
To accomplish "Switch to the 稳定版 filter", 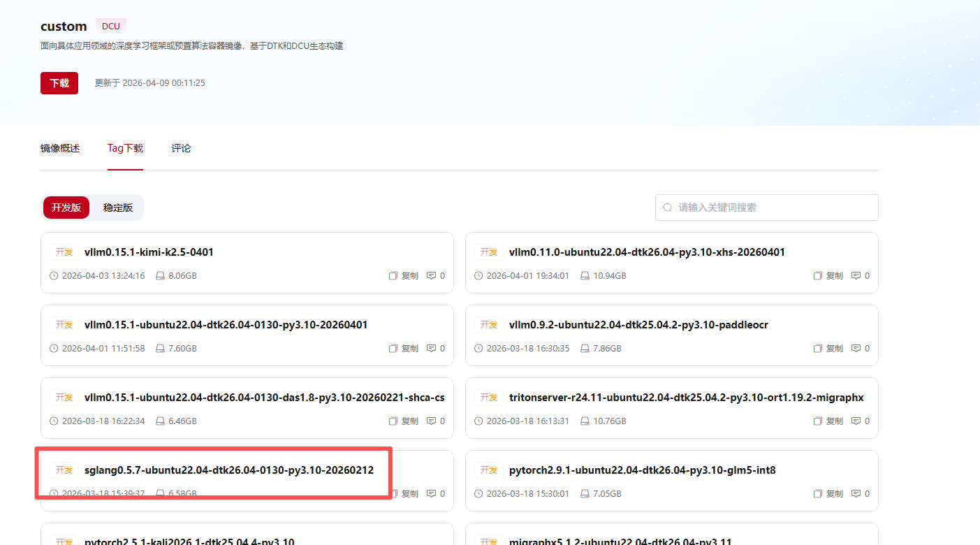I will point(118,208).
